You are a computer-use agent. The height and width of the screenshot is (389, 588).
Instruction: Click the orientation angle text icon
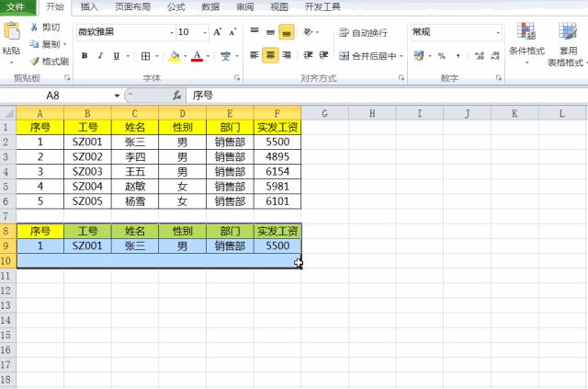point(309,32)
